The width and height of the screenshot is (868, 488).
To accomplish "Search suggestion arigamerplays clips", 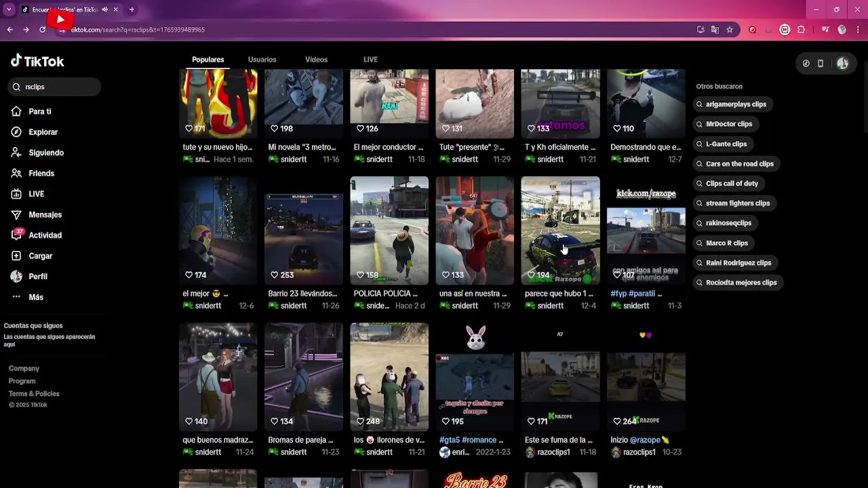I will pos(731,104).
